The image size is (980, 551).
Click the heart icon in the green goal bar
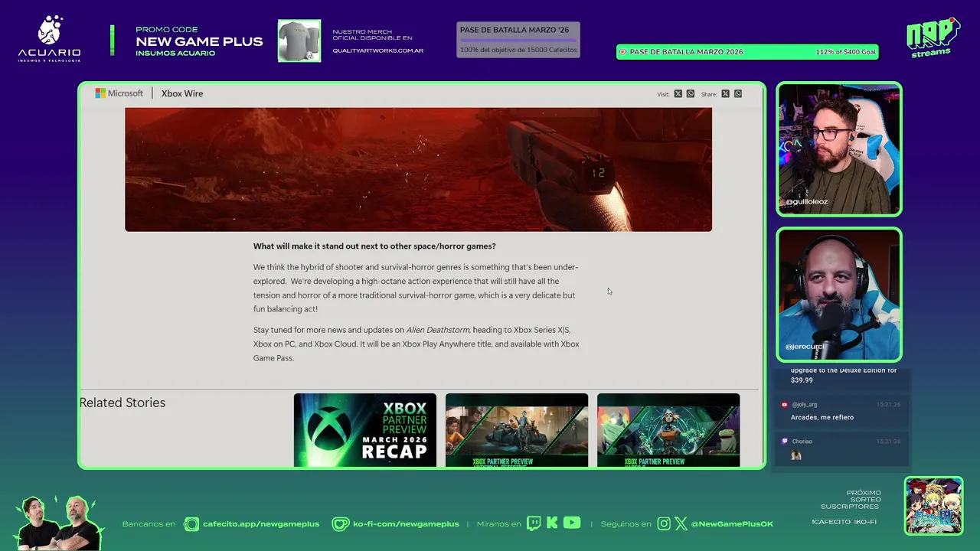point(622,52)
